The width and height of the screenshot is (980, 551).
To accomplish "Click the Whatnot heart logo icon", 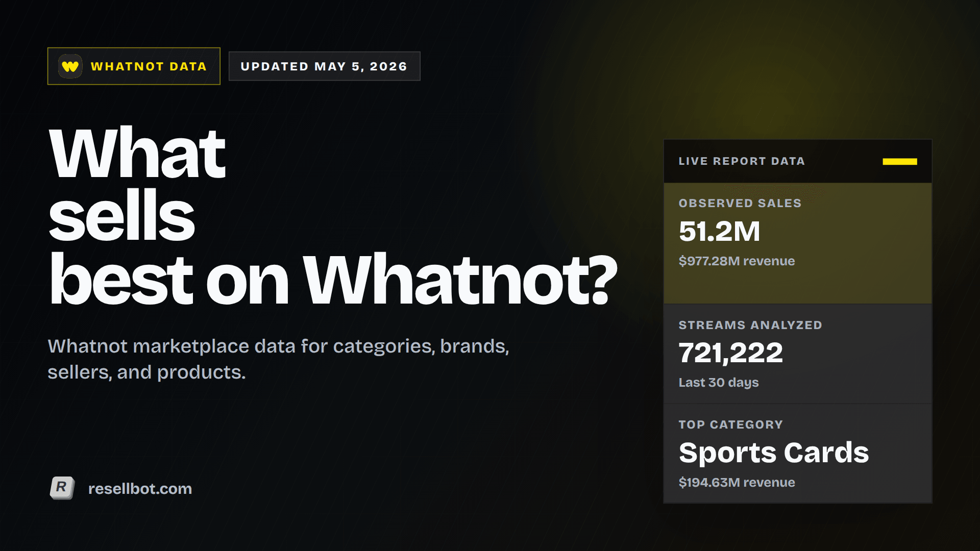I will click(70, 66).
